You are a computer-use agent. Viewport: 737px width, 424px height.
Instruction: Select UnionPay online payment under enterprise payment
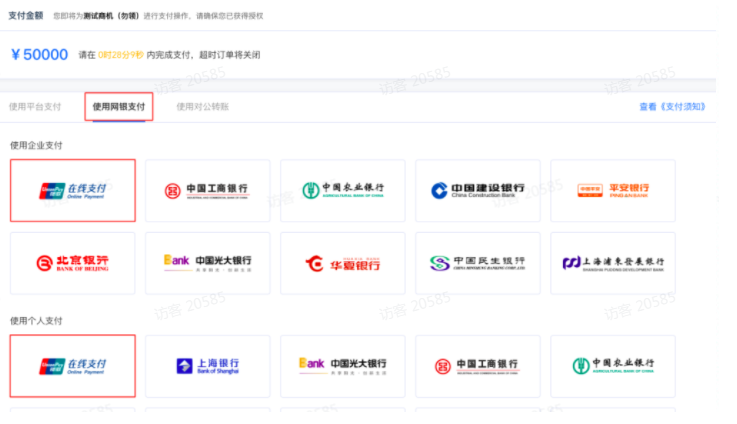coord(73,190)
